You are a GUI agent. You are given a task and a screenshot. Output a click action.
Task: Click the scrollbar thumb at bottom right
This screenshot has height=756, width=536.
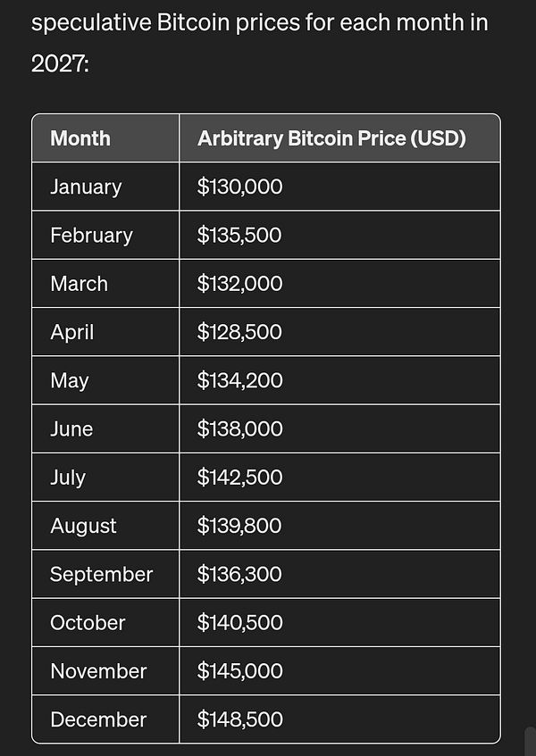(x=531, y=742)
